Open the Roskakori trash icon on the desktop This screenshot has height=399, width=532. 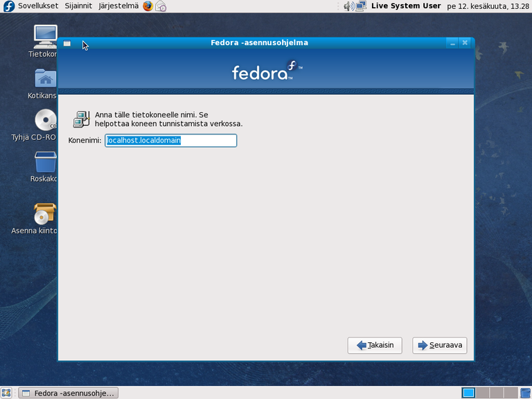click(x=45, y=162)
